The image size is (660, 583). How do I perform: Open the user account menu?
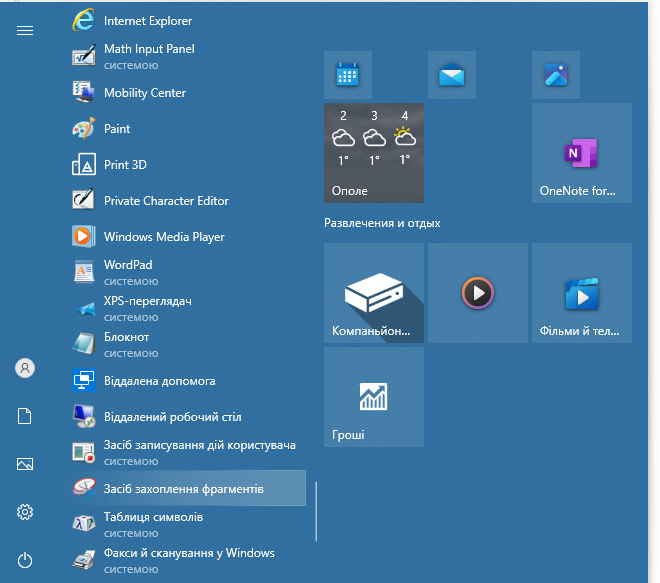click(25, 368)
